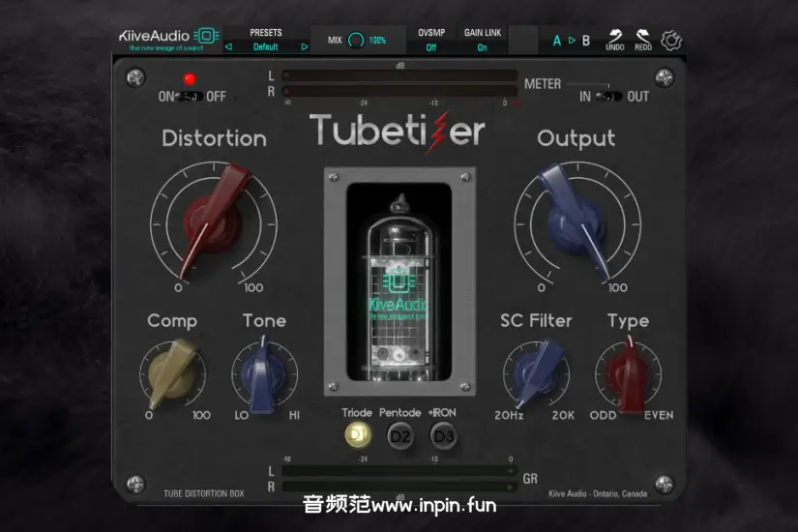Screen dimensions: 798x532
Task: Open the Default preset menu
Action: [266, 46]
